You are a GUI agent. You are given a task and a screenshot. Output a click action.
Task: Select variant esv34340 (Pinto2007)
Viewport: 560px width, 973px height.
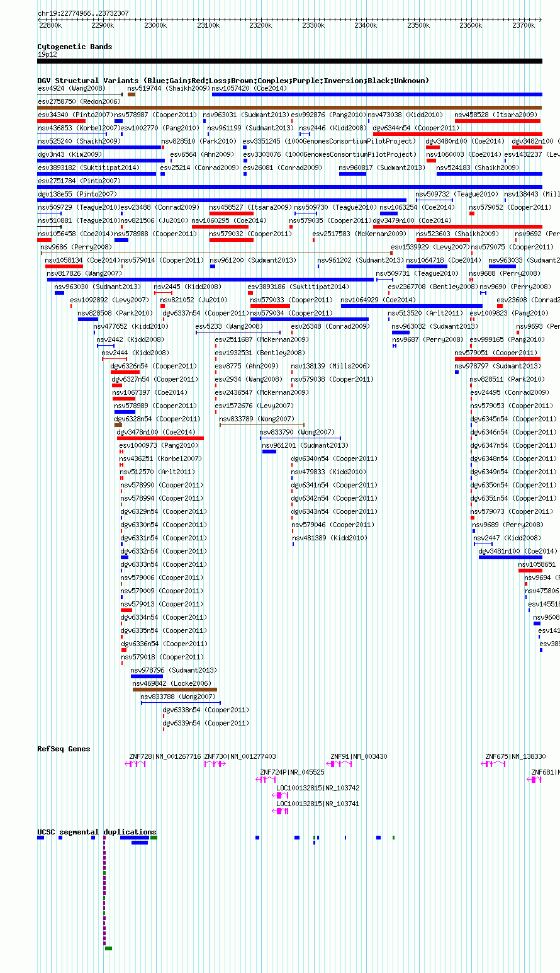click(76, 115)
